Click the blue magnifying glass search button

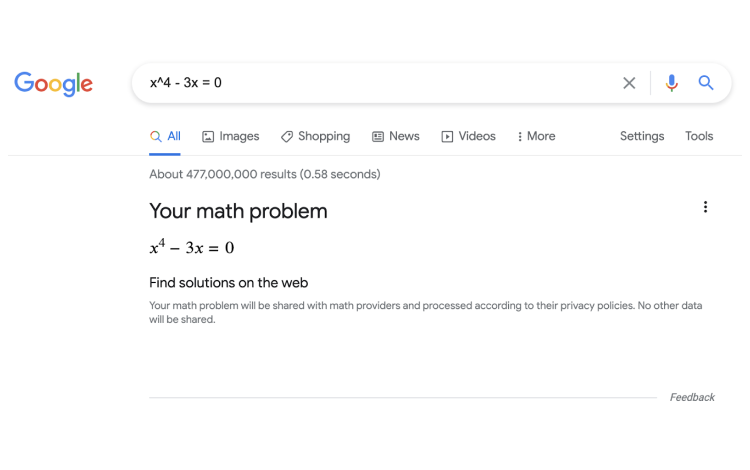(706, 83)
